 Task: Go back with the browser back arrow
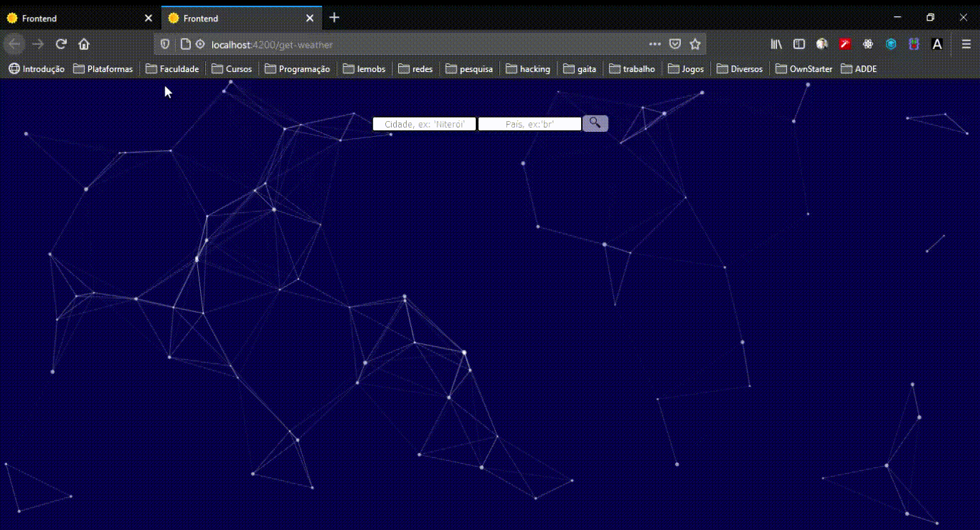click(15, 44)
